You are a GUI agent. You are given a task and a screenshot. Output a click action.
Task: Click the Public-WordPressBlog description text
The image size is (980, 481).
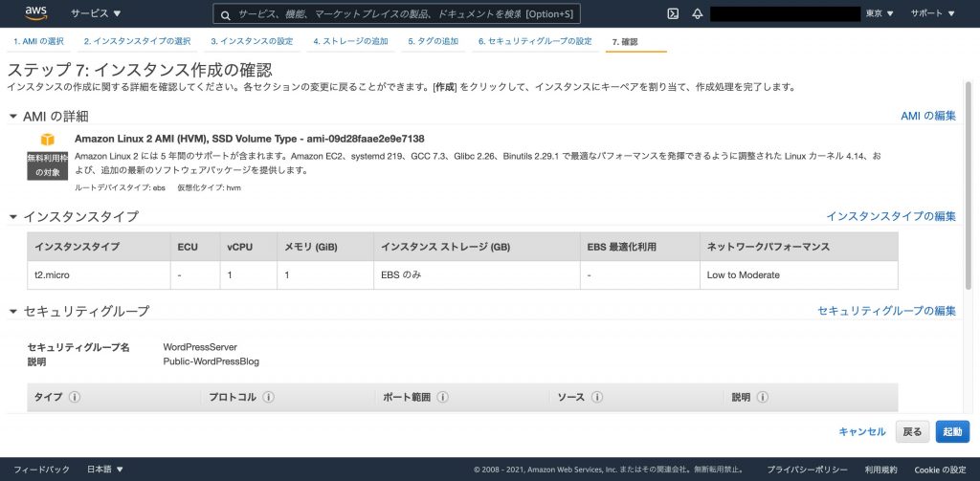pos(212,361)
